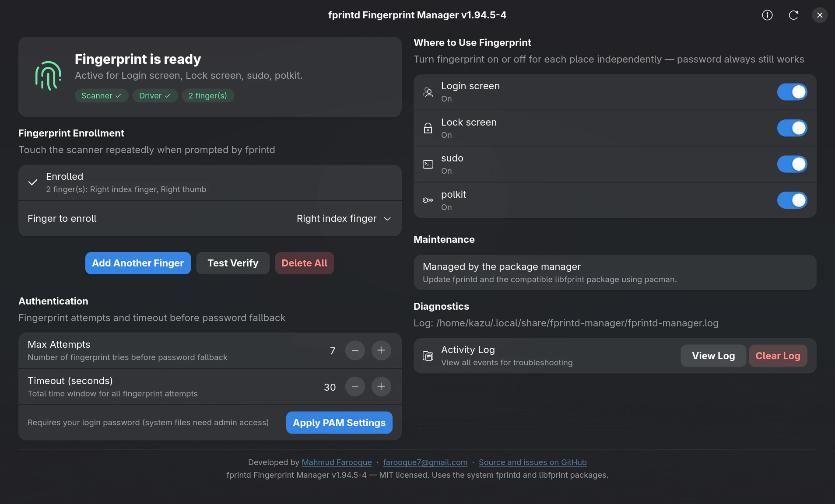Switch off polkit fingerprint authentication
The height and width of the screenshot is (504, 835).
tap(792, 200)
